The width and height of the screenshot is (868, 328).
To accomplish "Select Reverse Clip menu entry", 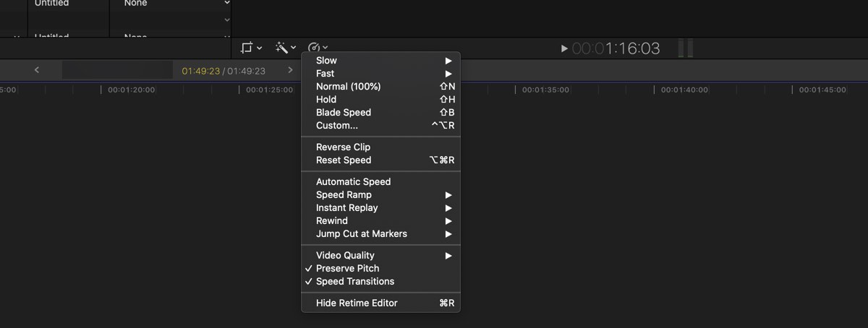I will (x=380, y=147).
